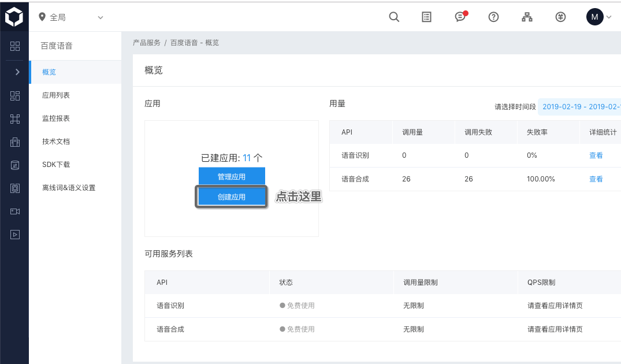Click the play box icon in dark sidebar

[x=14, y=235]
